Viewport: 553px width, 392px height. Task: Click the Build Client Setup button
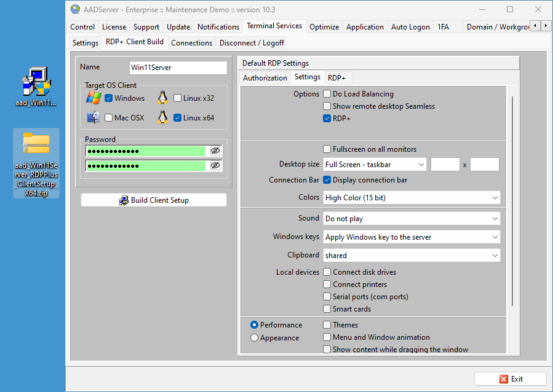(154, 200)
